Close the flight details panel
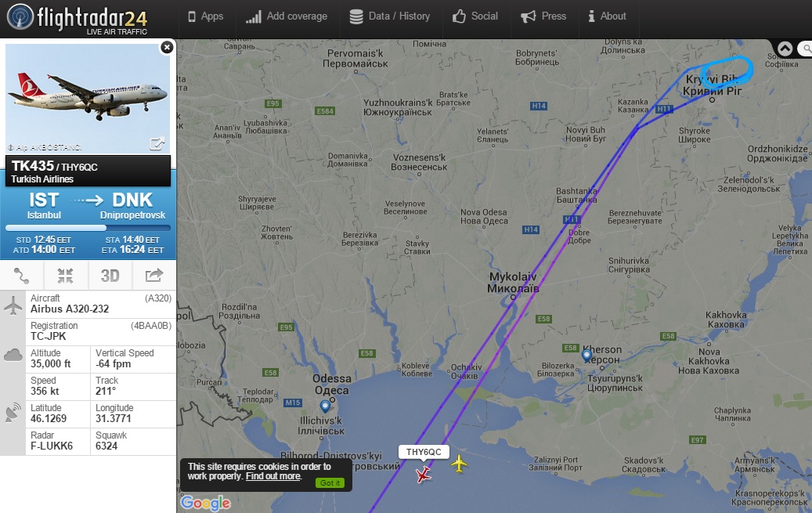 [x=167, y=47]
